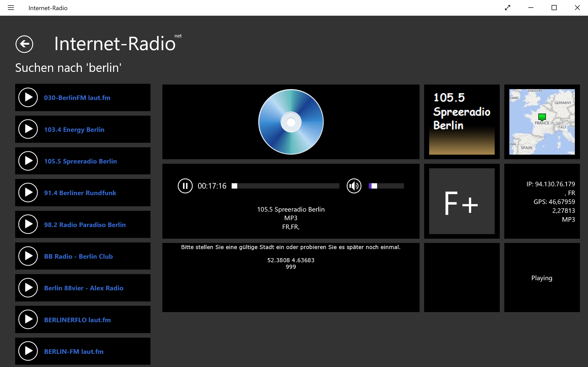This screenshot has width=588, height=367.
Task: Select BERLIN-FM laut.fm station name
Action: pyautogui.click(x=74, y=352)
